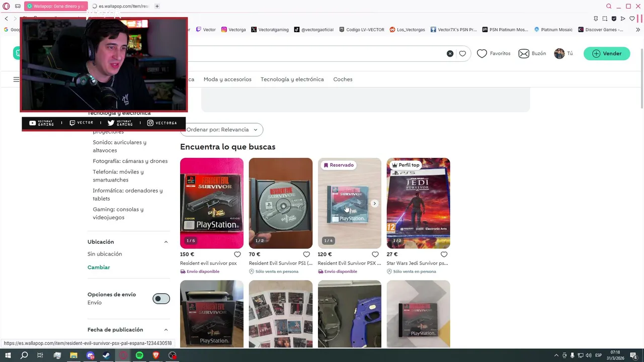Open Windows notification center
644x362 pixels.
point(632,355)
